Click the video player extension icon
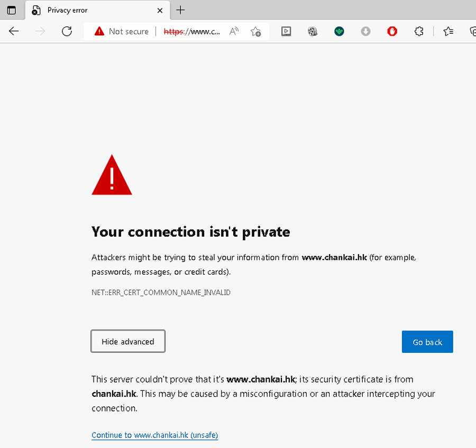Image resolution: width=476 pixels, height=448 pixels. [x=286, y=31]
